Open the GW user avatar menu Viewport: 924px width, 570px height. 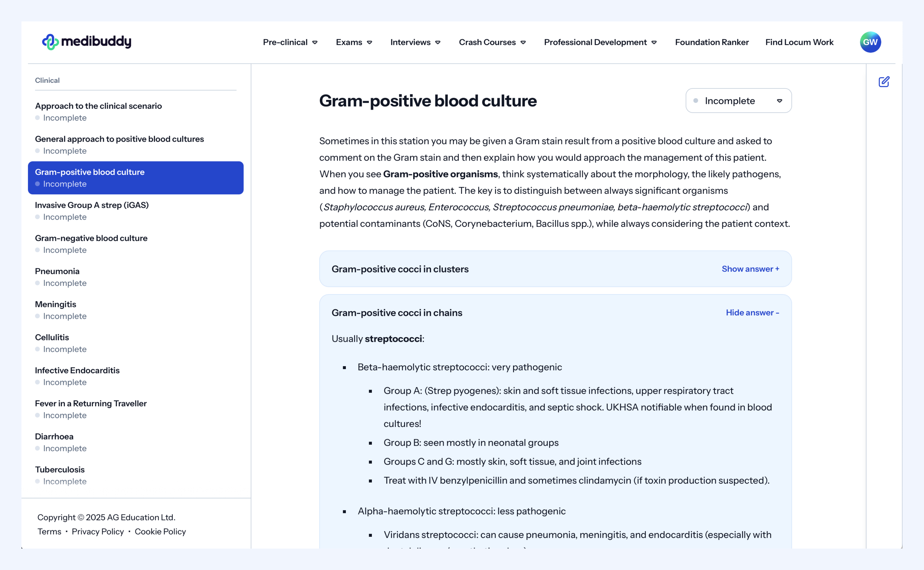click(x=870, y=42)
